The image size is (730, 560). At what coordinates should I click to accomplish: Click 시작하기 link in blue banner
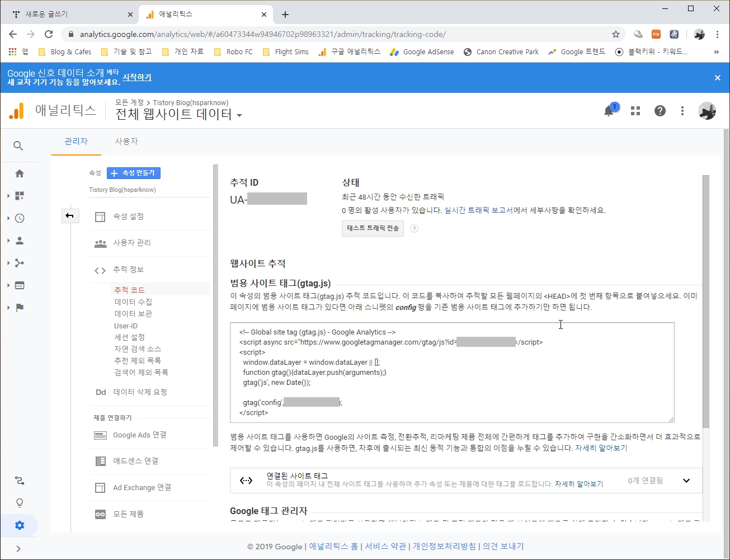point(137,77)
